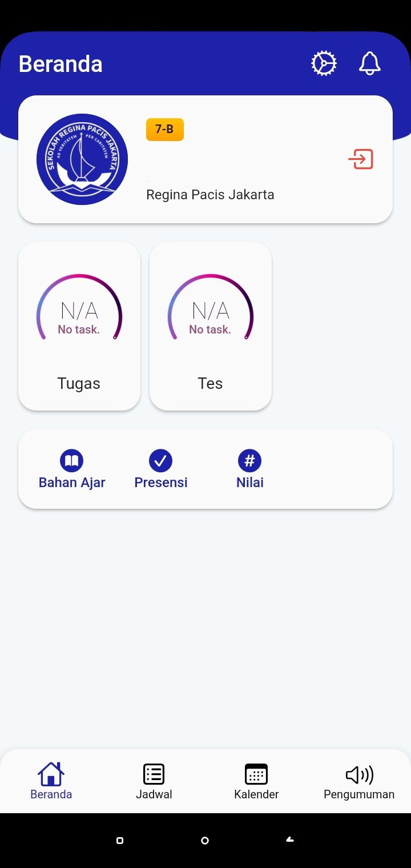
Task: Switch to the Jadwal tab label
Action: click(154, 794)
